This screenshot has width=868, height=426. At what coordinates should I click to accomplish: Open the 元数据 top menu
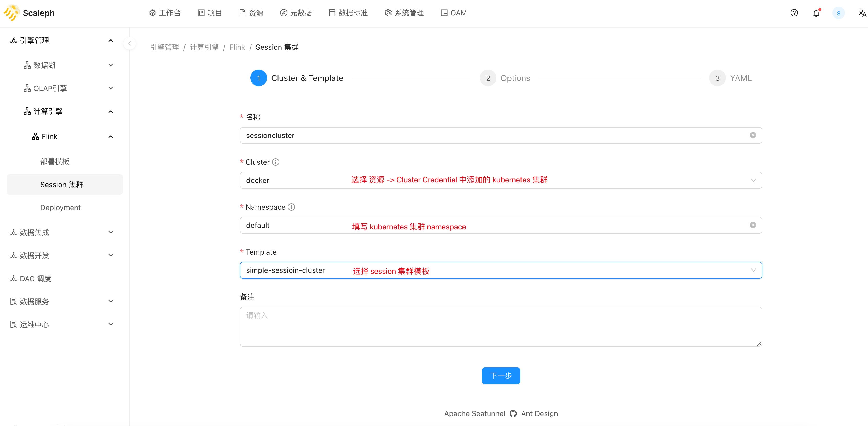296,13
